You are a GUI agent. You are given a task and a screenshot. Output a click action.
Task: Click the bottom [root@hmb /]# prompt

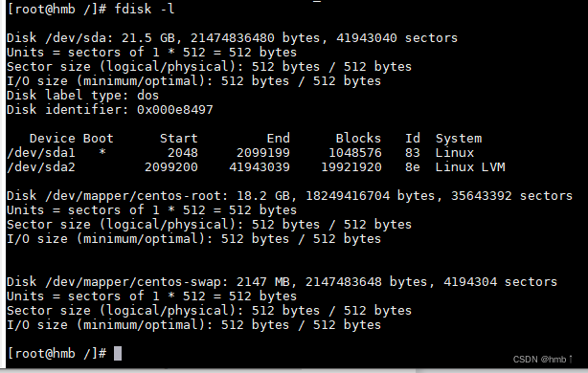click(x=57, y=354)
